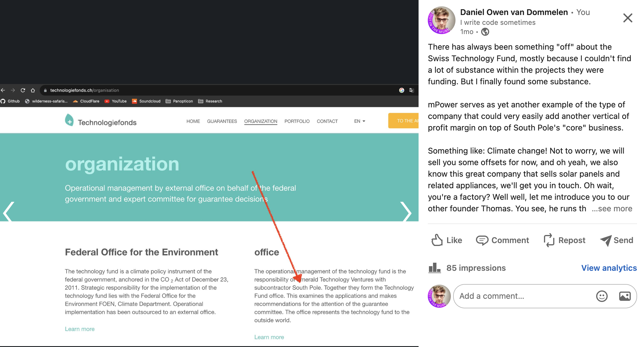Open the wilderness-safaris bookmark
The width and height of the screenshot is (644, 347).
click(x=46, y=101)
